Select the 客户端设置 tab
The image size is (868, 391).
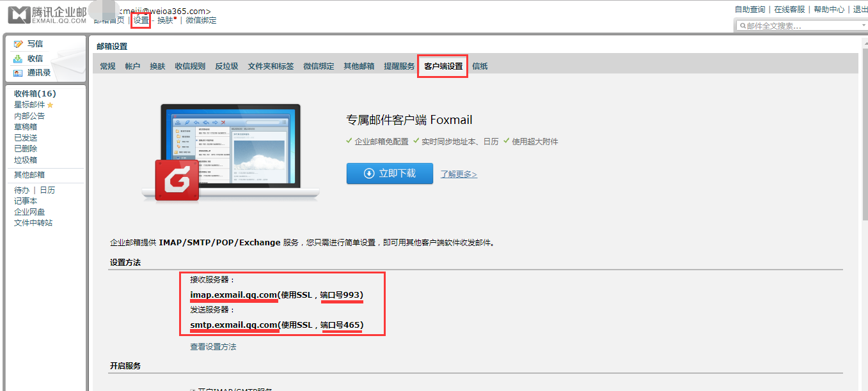[443, 66]
